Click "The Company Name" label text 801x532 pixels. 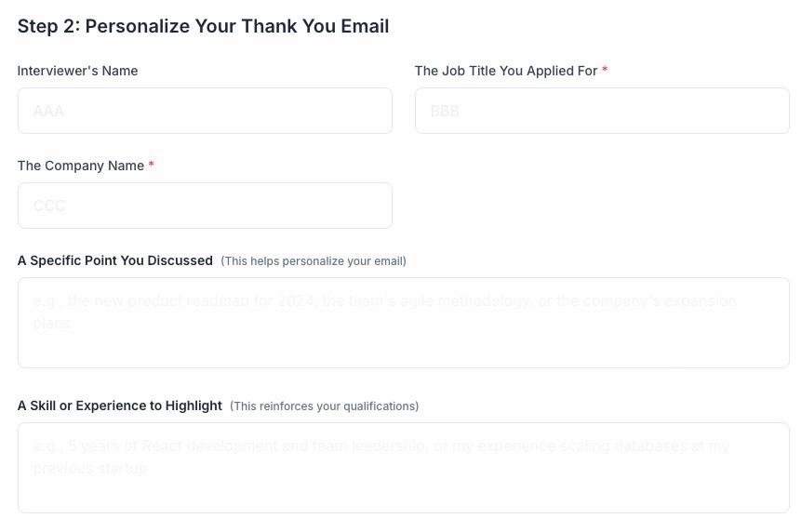[80, 166]
